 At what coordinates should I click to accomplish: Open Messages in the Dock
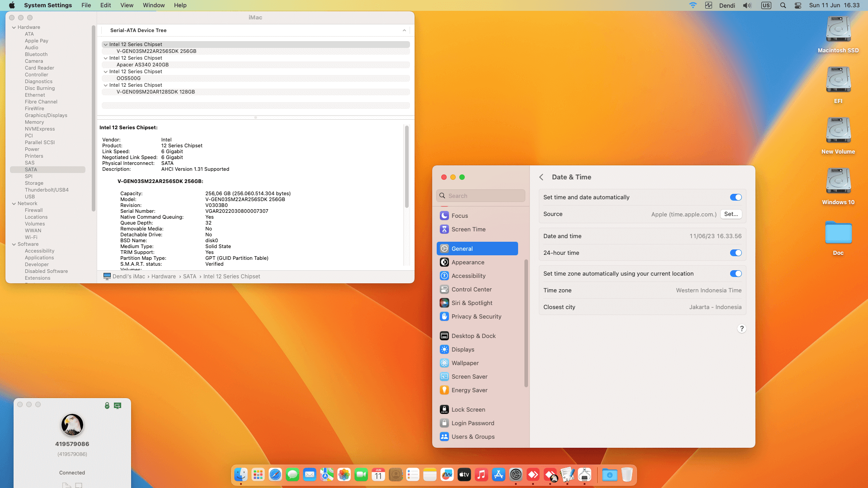[x=292, y=475]
